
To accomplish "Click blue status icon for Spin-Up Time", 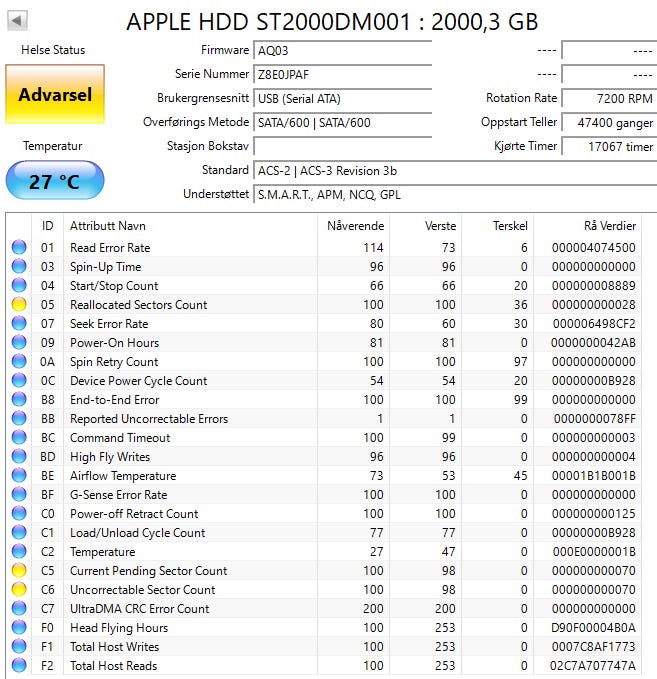I will 19,267.
